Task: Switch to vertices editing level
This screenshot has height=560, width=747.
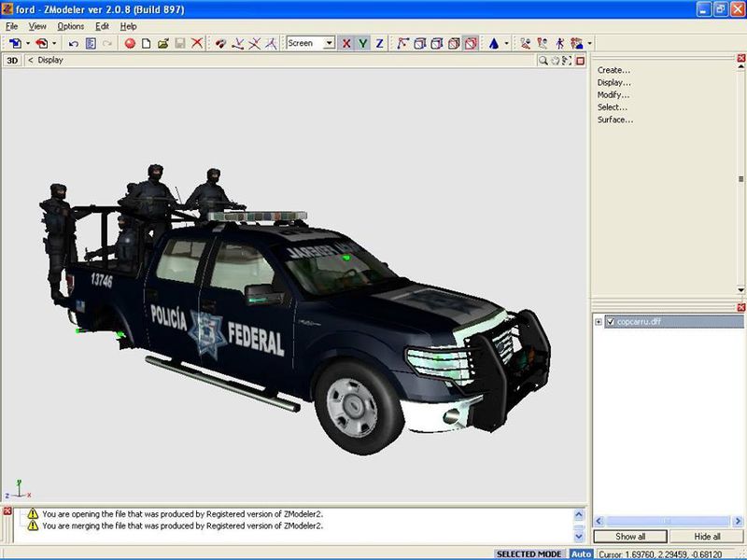Action: click(402, 44)
